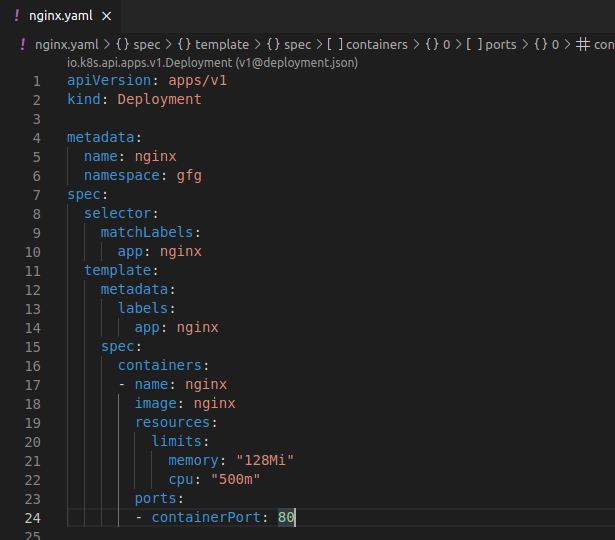Close the nginx.yaml editor tab
The width and height of the screenshot is (615, 540).
coord(106,16)
